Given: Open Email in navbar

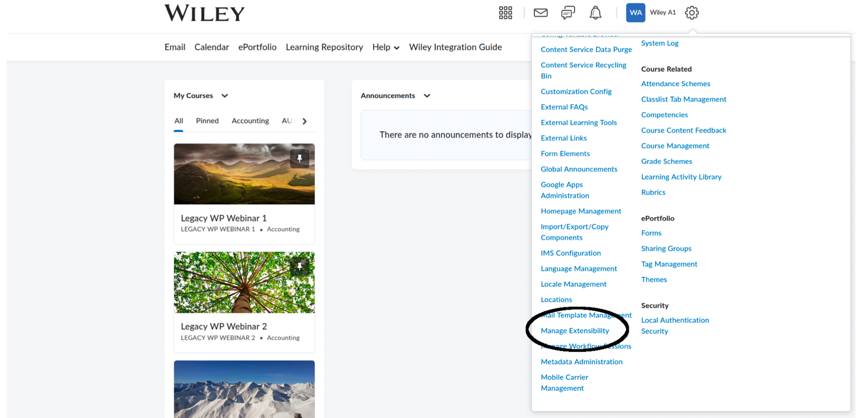Looking at the screenshot, I should tap(175, 47).
